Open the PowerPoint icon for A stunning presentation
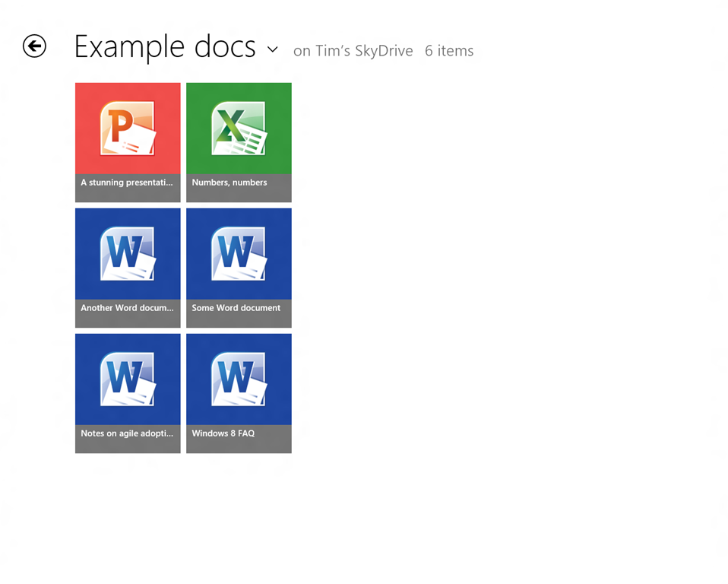 [x=128, y=129]
